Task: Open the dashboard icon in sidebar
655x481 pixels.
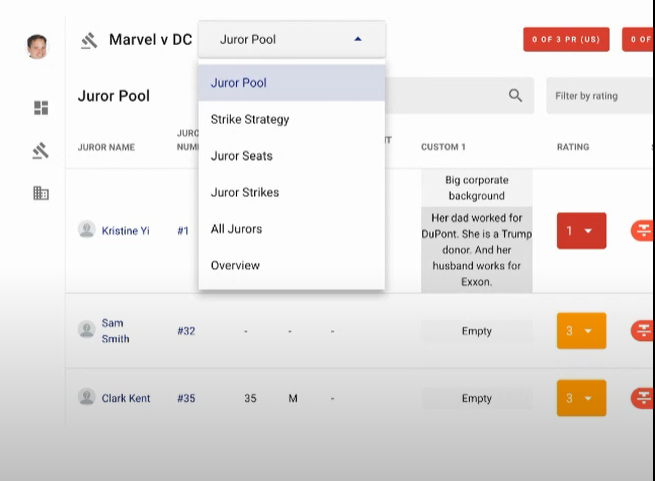Action: (41, 108)
